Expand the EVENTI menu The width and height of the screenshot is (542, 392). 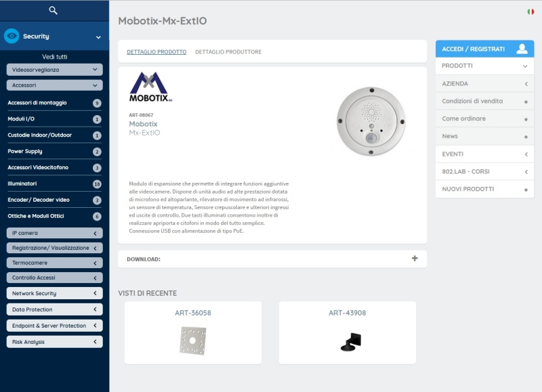[484, 154]
